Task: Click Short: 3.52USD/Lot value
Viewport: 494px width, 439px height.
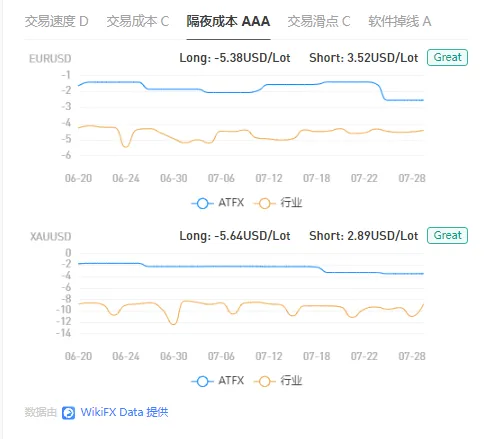Action: (x=364, y=58)
